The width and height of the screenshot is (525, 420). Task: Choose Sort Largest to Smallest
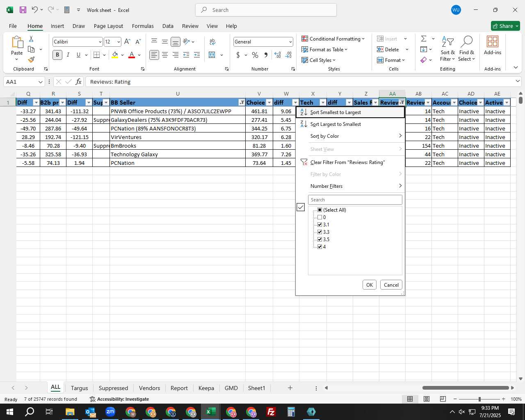pos(350,124)
